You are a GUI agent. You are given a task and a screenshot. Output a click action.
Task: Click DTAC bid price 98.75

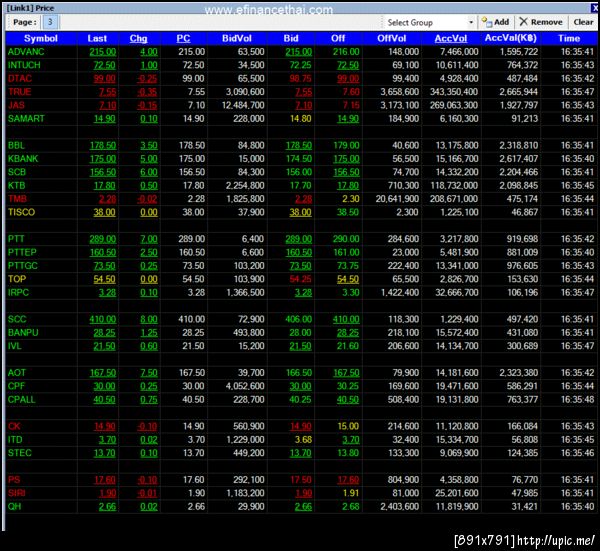[x=300, y=78]
